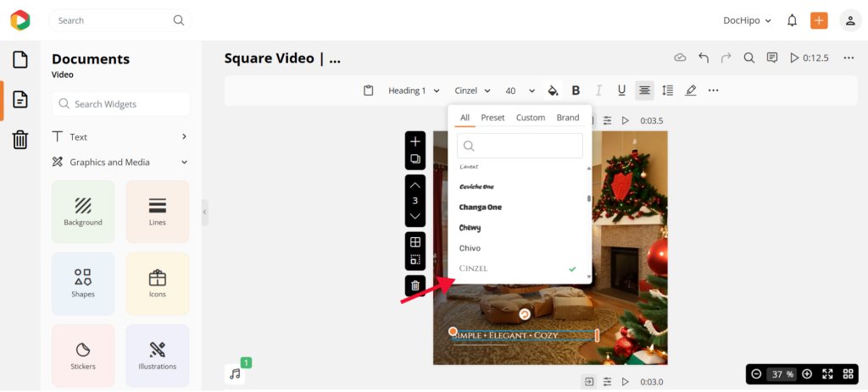Viewport: 868px width, 392px height.
Task: Open the music track icon
Action: point(235,373)
